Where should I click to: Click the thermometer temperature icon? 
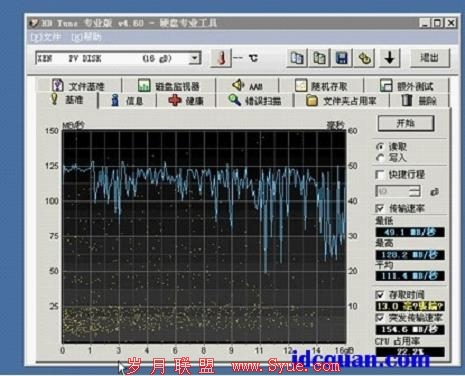pos(221,58)
